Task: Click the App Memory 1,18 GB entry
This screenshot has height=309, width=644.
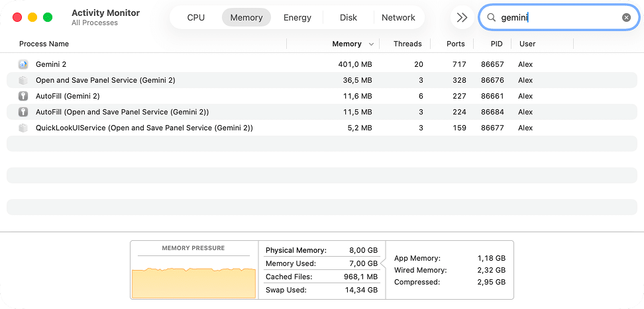Action: [450, 258]
